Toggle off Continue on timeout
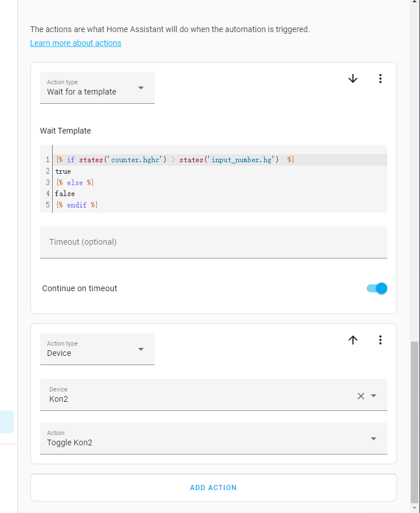Image resolution: width=420 pixels, height=513 pixels. point(376,288)
